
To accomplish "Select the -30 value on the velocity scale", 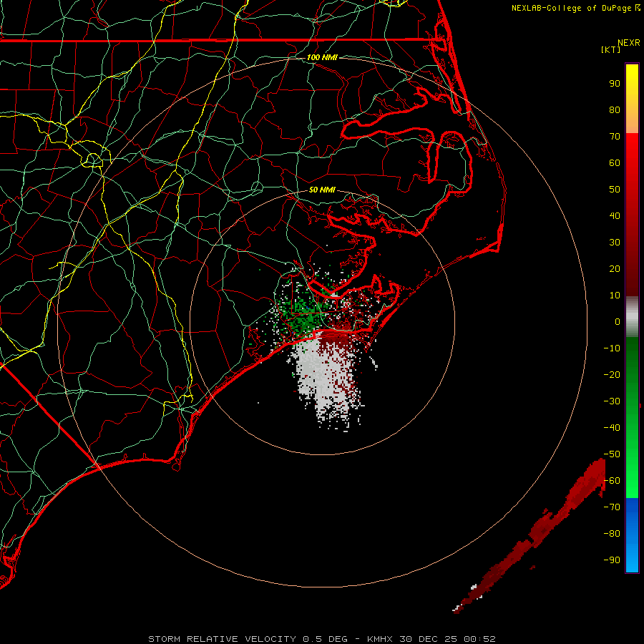I will click(612, 401).
